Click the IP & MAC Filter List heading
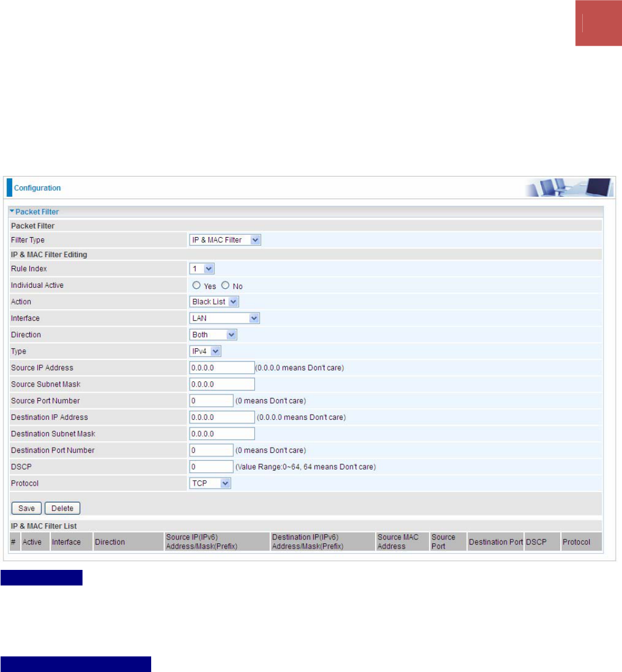This screenshot has width=622, height=672. tap(44, 526)
